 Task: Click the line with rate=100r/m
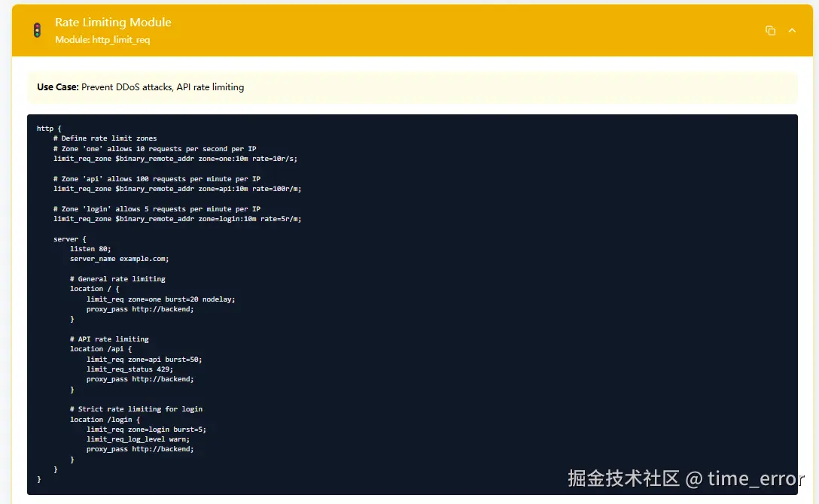tap(177, 189)
